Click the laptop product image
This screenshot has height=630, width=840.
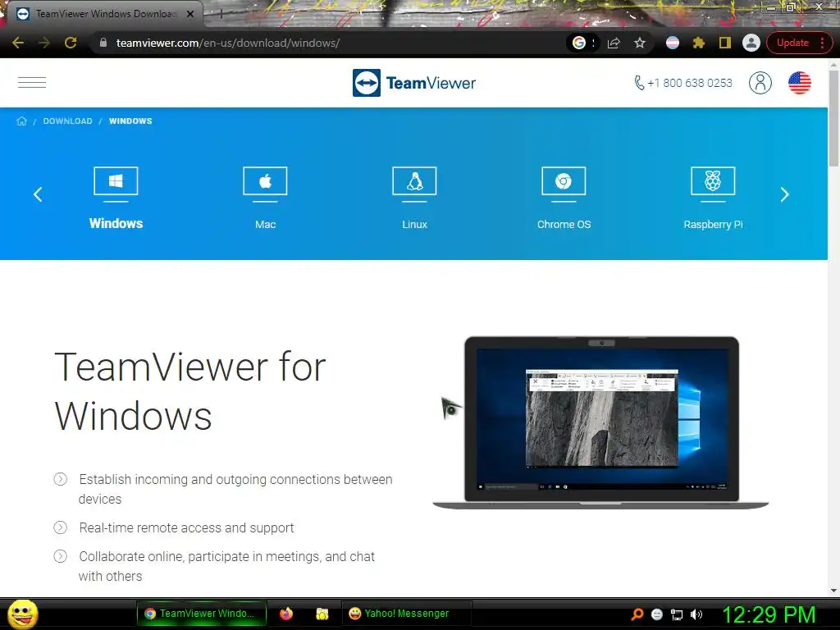(x=601, y=422)
